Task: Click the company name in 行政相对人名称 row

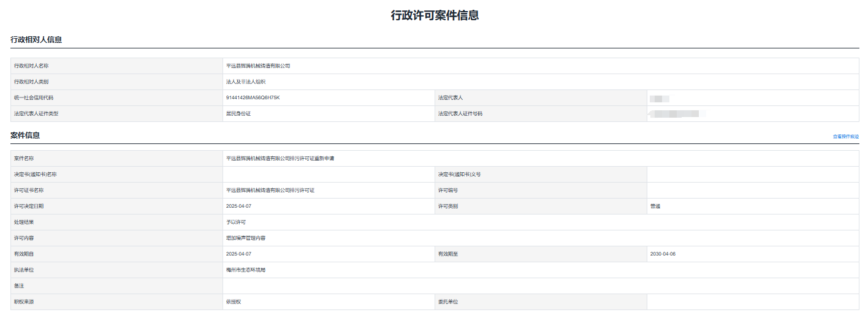Action: point(258,66)
